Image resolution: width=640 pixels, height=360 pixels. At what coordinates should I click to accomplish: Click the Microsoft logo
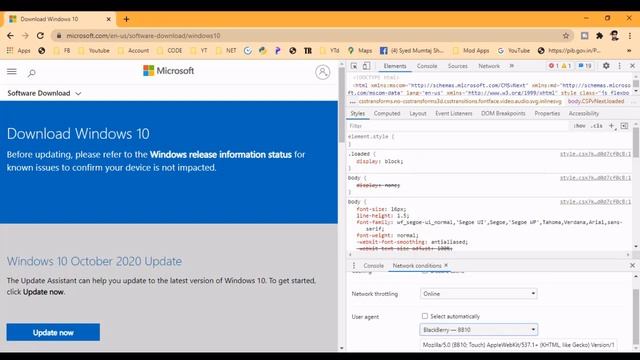pos(169,71)
